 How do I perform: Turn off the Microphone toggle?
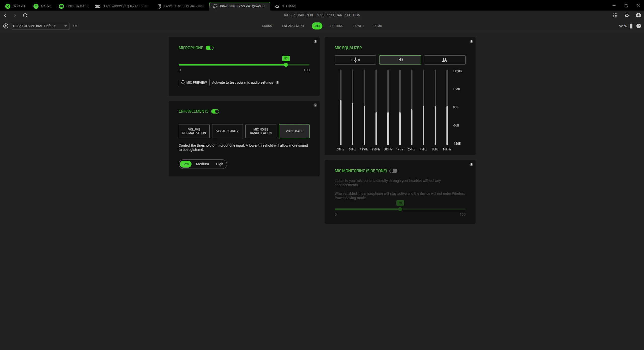coord(209,48)
